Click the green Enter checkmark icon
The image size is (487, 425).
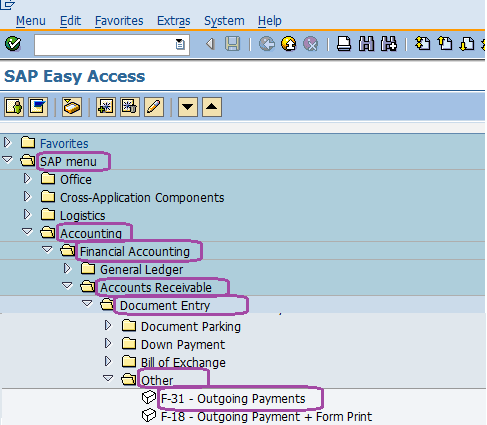(x=13, y=44)
